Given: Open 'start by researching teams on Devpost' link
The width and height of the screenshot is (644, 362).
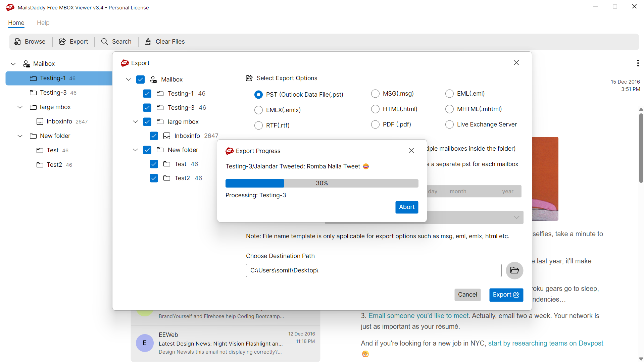Looking at the screenshot, I should point(546,343).
